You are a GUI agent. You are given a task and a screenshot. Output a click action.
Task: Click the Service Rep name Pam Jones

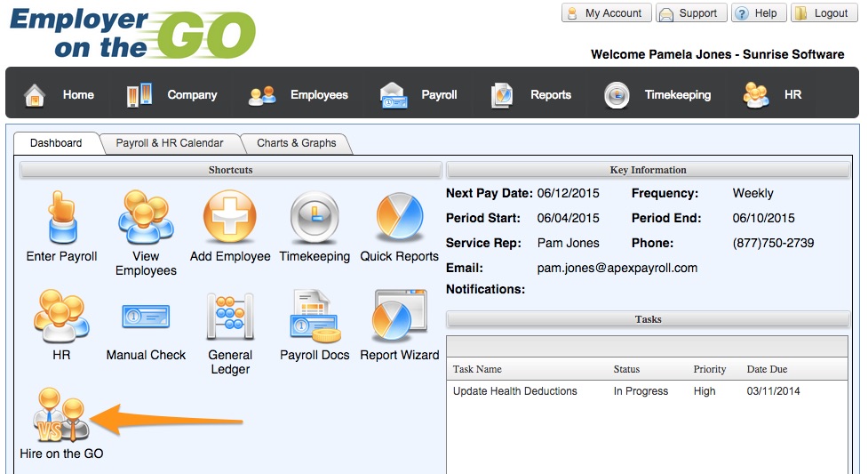(568, 243)
